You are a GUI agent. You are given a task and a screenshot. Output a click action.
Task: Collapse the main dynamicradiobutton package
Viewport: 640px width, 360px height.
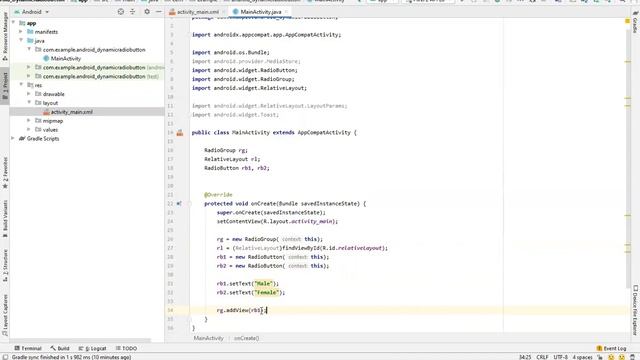[29, 49]
